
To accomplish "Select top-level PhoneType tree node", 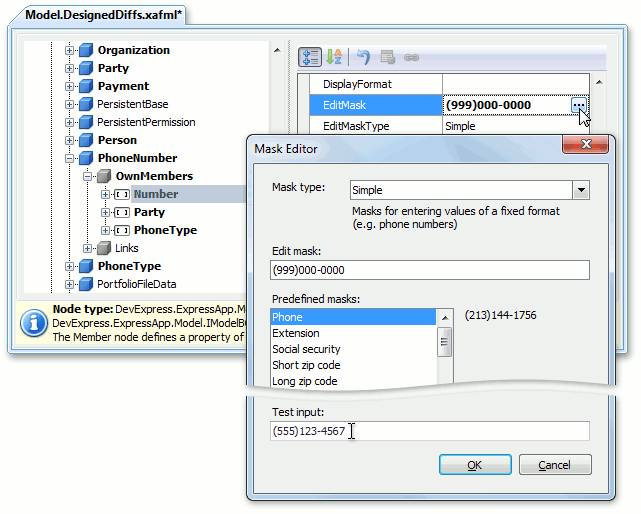I will [x=129, y=266].
